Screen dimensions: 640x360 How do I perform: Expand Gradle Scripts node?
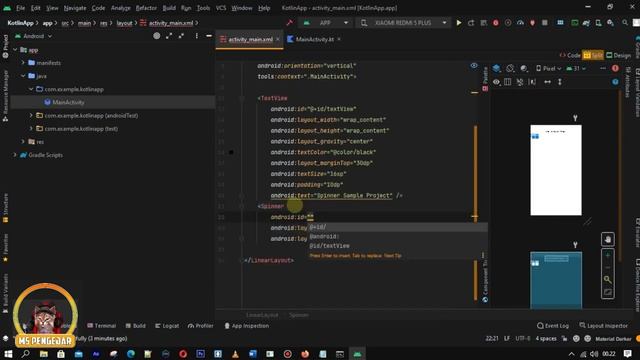point(15,155)
